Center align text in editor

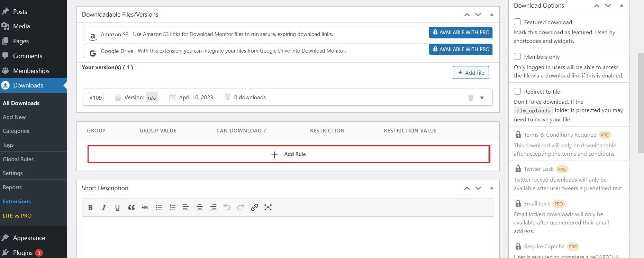pos(200,208)
